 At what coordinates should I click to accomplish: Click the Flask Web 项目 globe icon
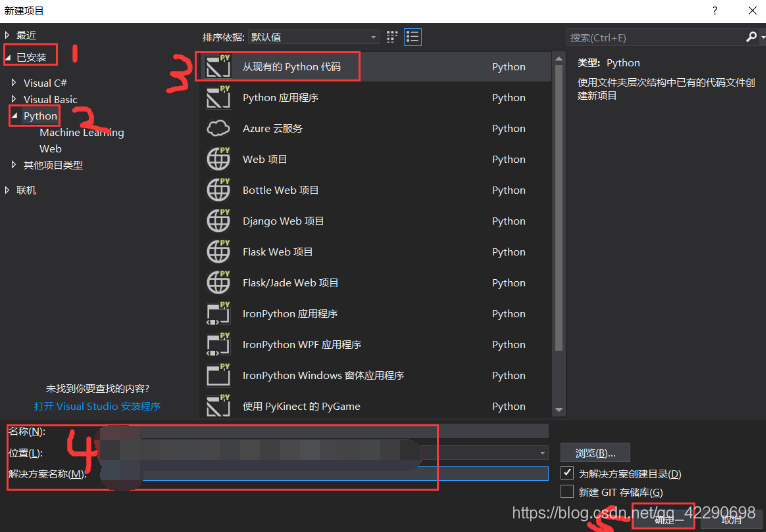coord(218,252)
